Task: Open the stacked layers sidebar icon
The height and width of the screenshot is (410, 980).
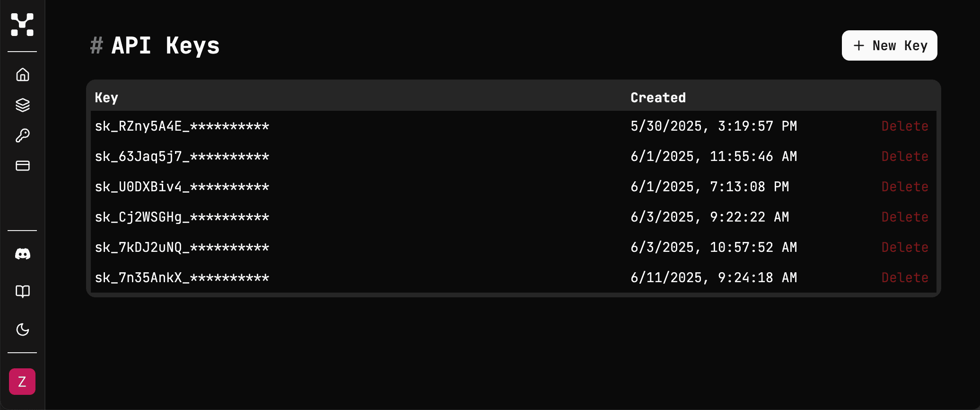Action: [23, 105]
